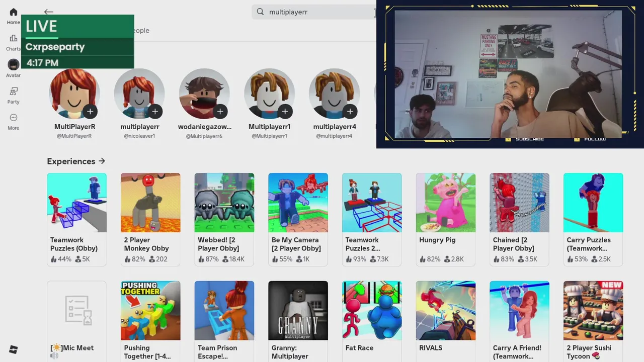644x362 pixels.
Task: Open multiplayerr @nicoleaver1 avatar
Action: [139, 94]
